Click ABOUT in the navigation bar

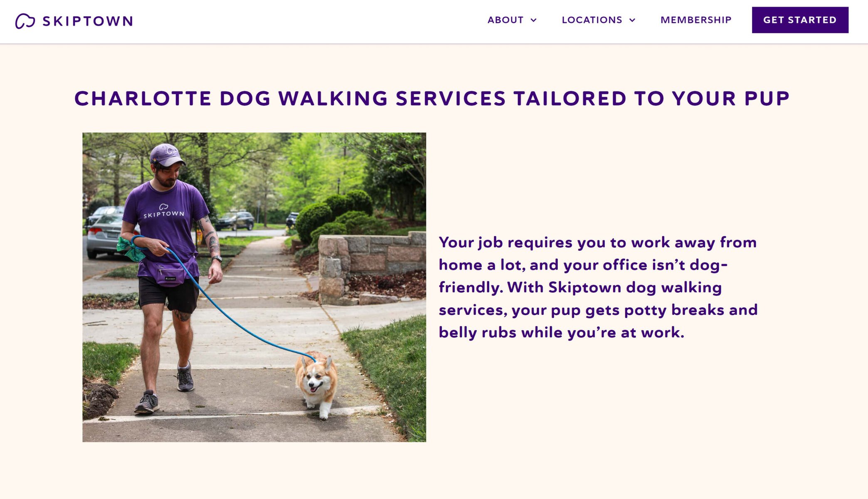click(x=506, y=20)
